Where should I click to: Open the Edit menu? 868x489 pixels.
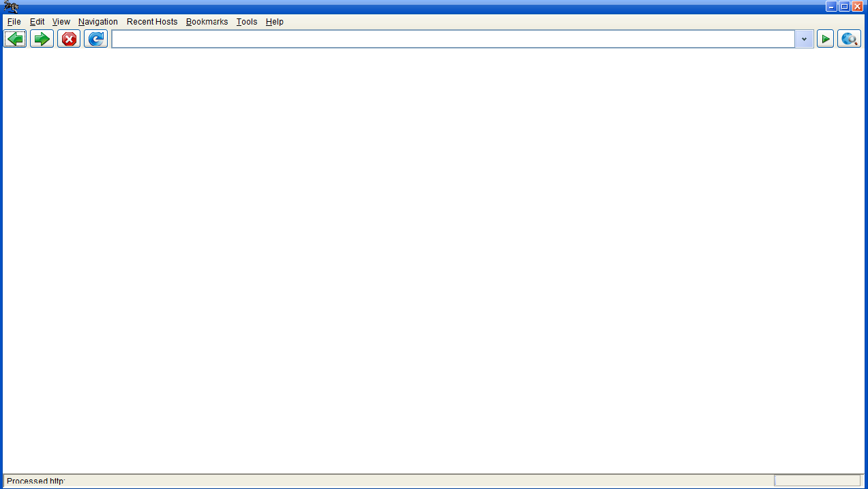[36, 21]
